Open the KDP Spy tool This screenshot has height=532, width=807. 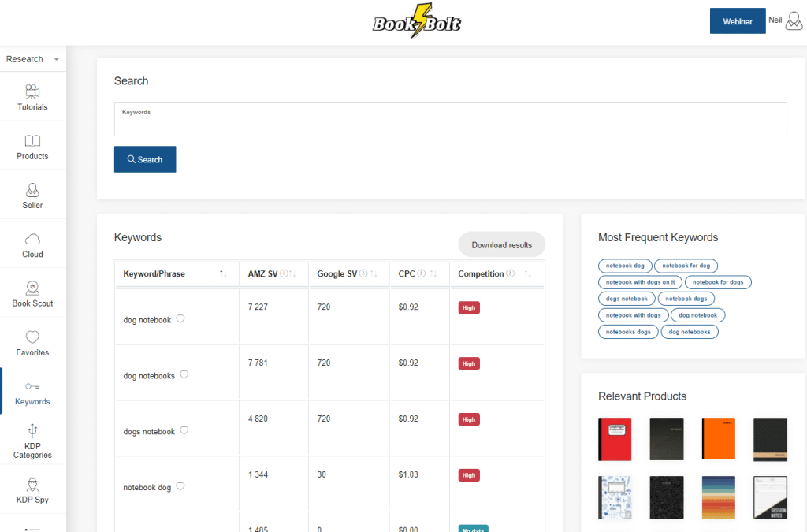(32, 490)
